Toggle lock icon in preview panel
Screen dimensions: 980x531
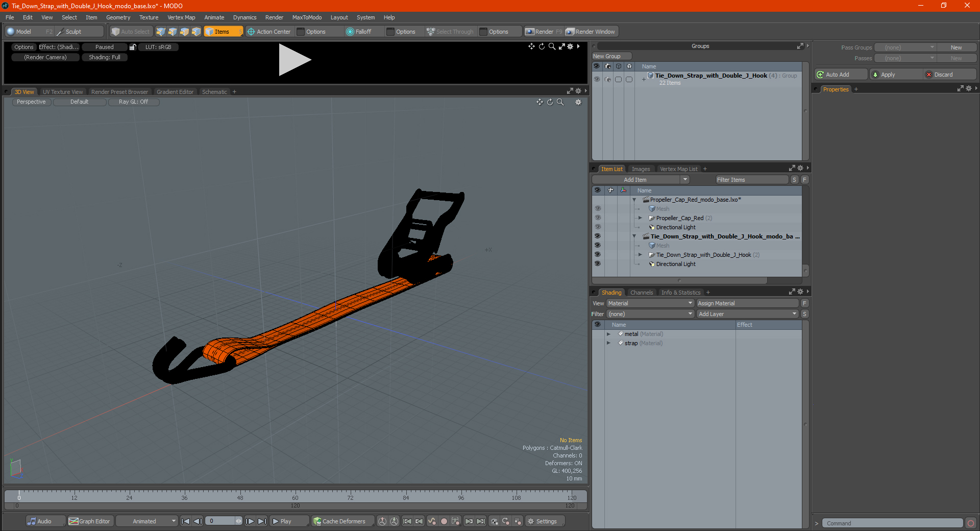133,47
